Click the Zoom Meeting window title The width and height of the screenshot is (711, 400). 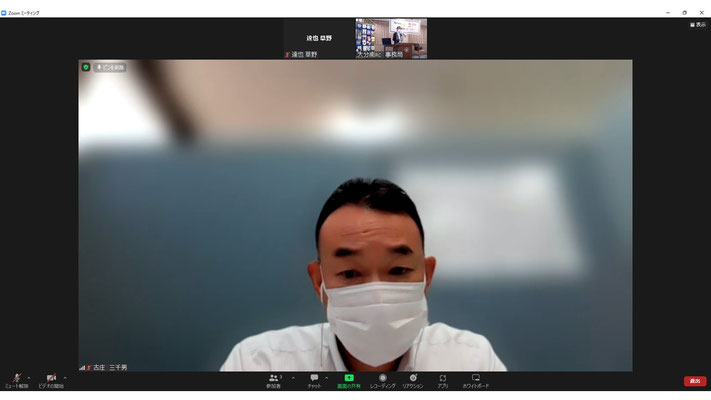point(24,13)
